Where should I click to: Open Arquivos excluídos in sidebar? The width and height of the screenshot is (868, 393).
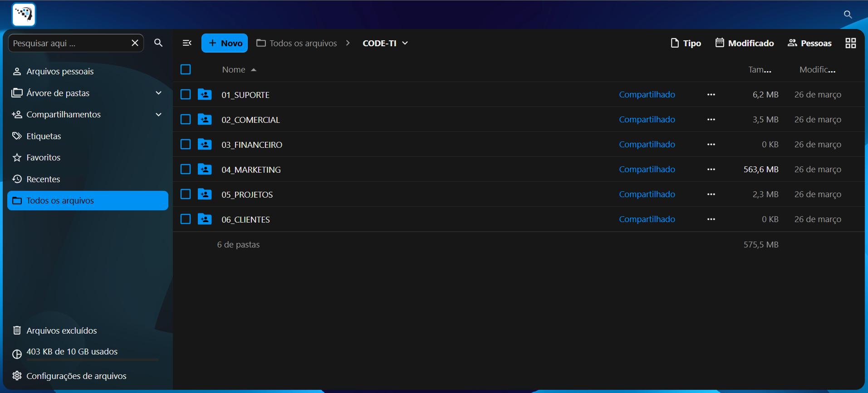tap(88, 330)
